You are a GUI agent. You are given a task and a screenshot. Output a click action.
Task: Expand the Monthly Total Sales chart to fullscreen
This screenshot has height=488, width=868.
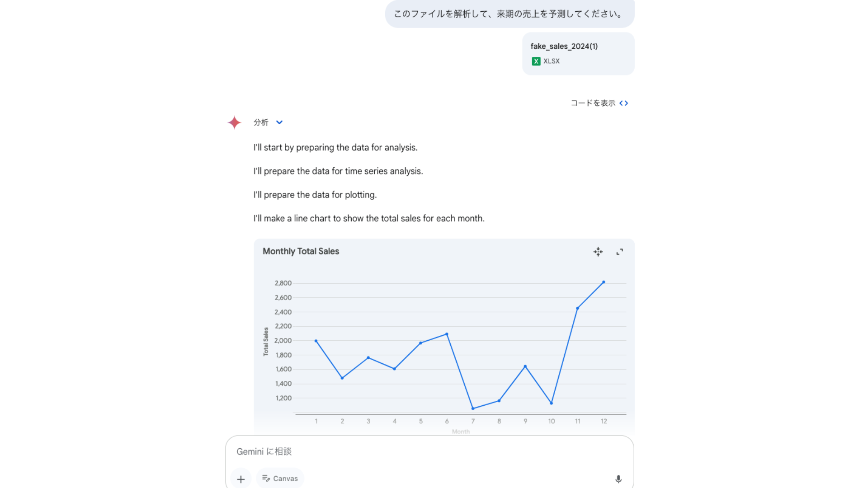(x=620, y=252)
